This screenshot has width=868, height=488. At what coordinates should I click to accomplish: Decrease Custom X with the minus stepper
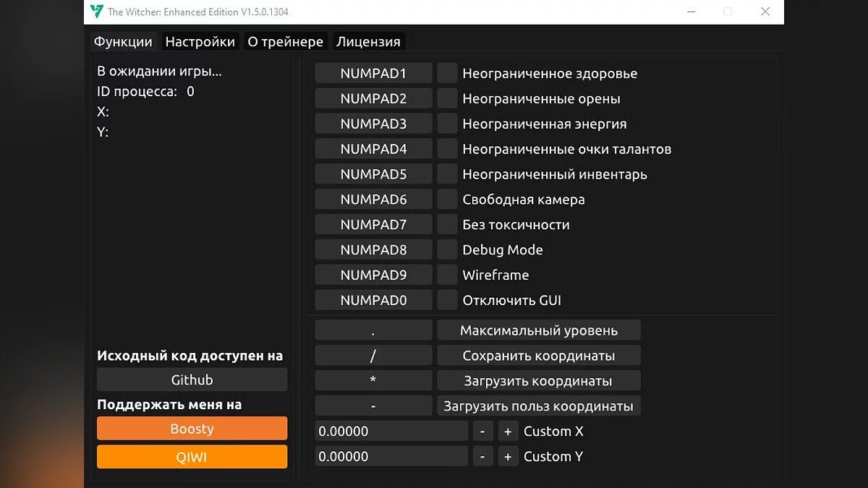(x=482, y=431)
